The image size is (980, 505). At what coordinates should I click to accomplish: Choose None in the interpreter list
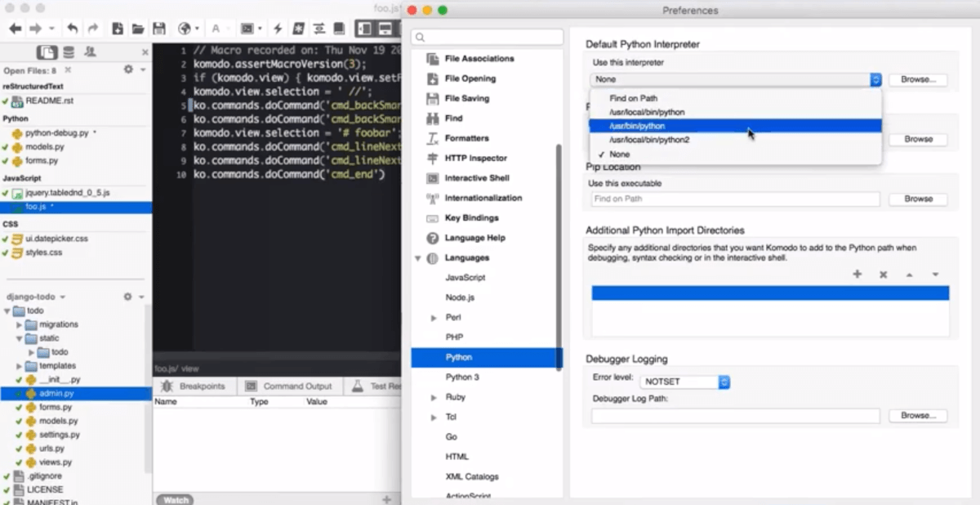735,154
